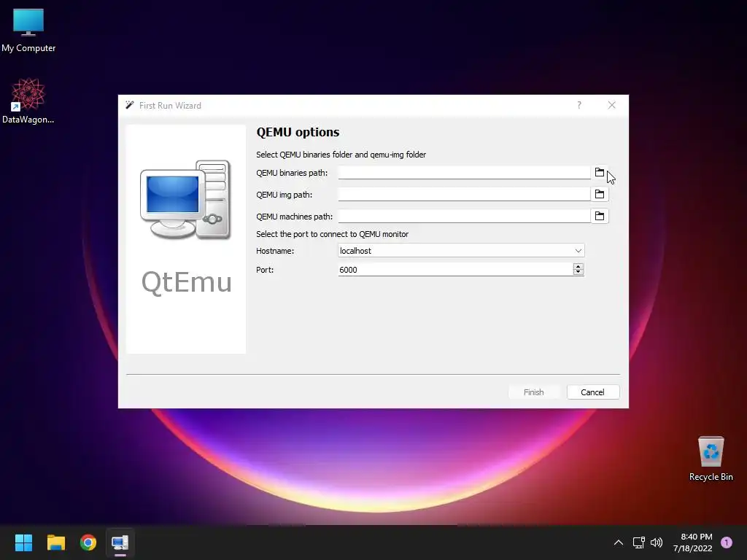Select the My Computer desktop icon
747x560 pixels.
click(28, 30)
